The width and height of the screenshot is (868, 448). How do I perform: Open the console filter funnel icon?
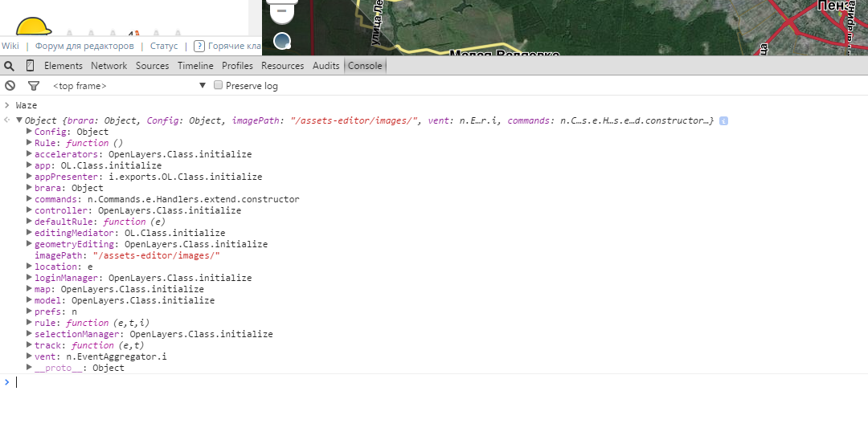pyautogui.click(x=34, y=86)
